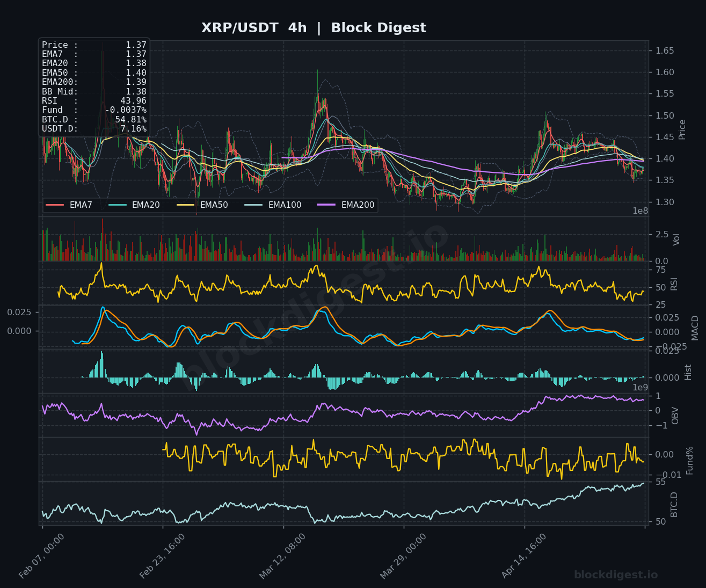Click the 75 tick on the RSI axis
Screen dimensions: 706x588
point(660,270)
